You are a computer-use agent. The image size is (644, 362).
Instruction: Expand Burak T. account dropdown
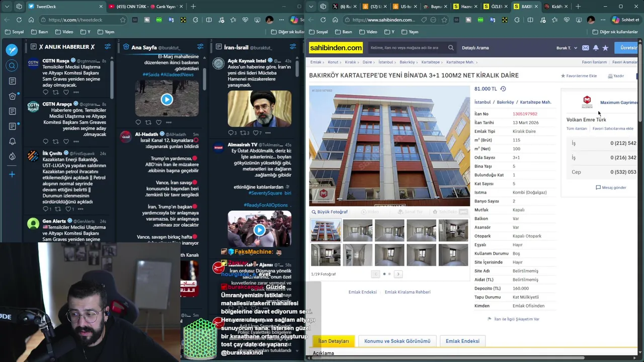coord(567,48)
